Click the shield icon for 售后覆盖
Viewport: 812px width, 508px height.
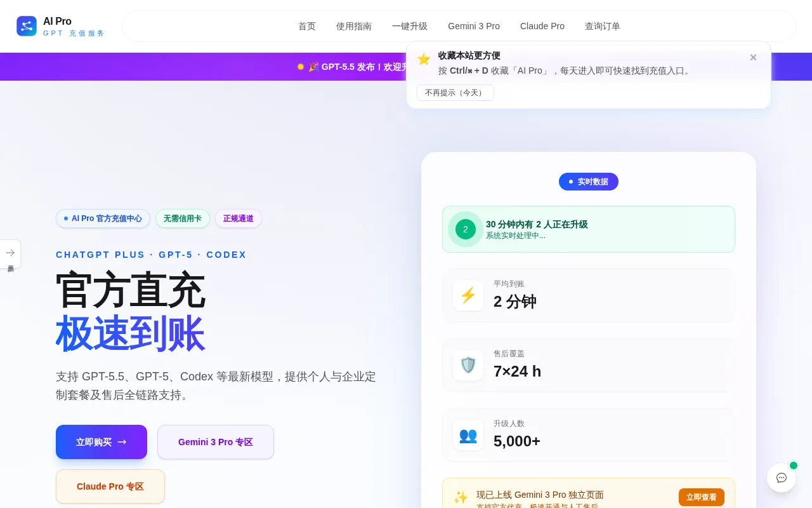468,365
